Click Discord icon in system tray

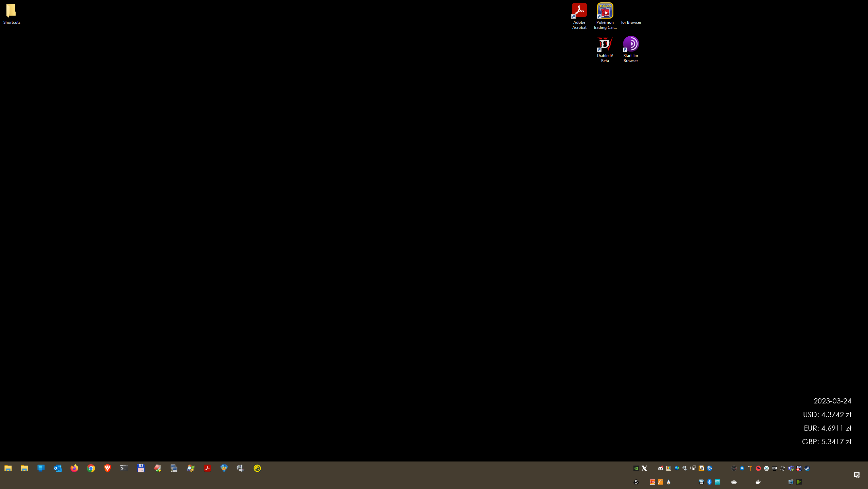[x=660, y=468]
